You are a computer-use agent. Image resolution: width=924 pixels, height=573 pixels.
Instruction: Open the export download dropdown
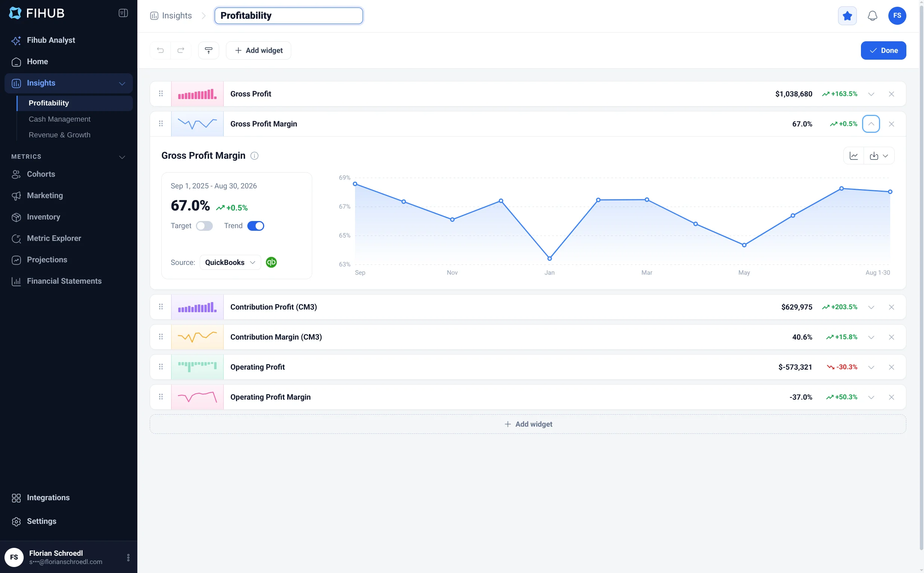pyautogui.click(x=879, y=156)
